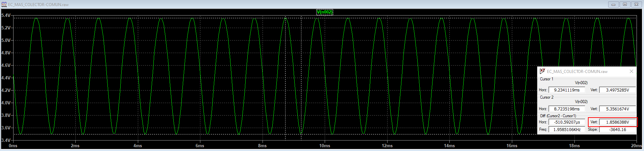644x151 pixels.
Task: Click the cursor dialog title bar icon
Action: point(542,71)
